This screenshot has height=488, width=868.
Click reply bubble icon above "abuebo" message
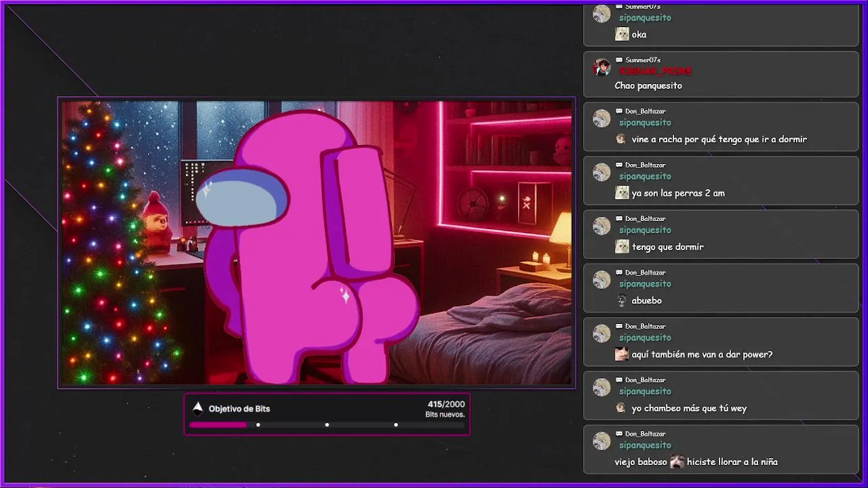coord(619,272)
